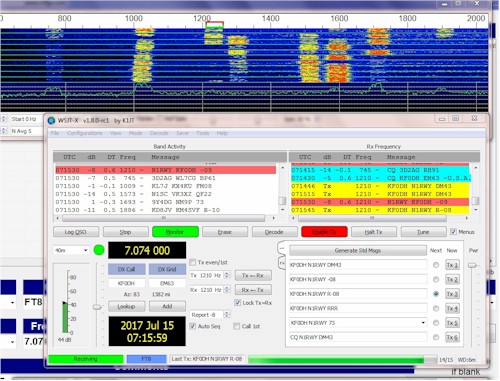Open the Help menu
Viewport: 500px width, 381px height.
[222, 133]
